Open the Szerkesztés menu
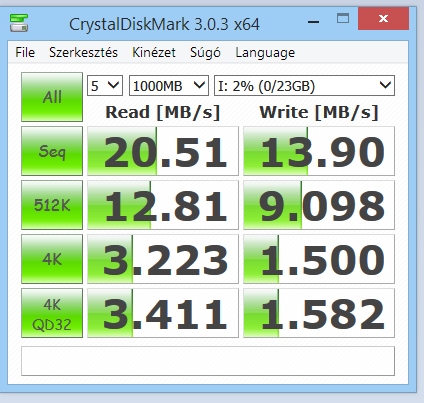424x403 pixels. pyautogui.click(x=83, y=53)
